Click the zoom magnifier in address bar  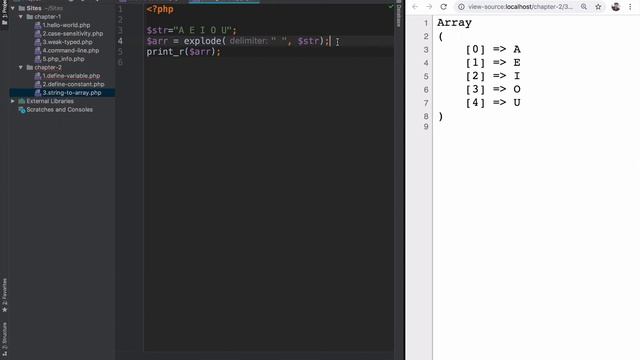(x=584, y=7)
